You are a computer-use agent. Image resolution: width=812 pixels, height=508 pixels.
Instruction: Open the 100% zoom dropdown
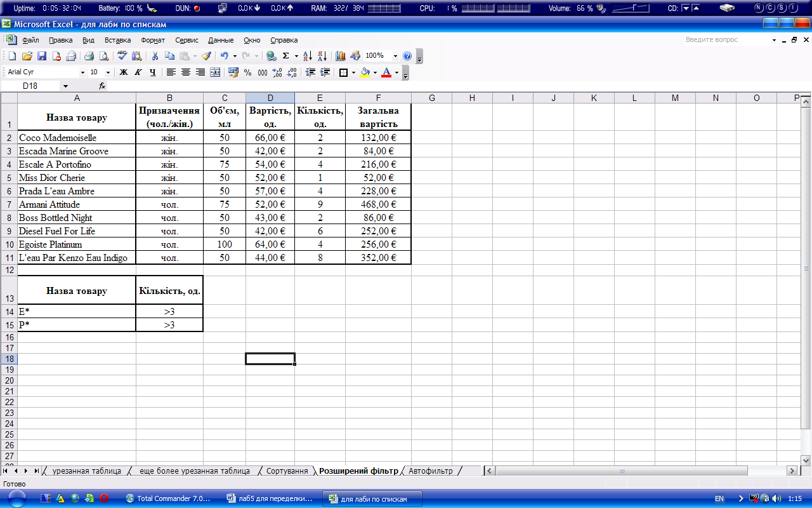[x=396, y=56]
